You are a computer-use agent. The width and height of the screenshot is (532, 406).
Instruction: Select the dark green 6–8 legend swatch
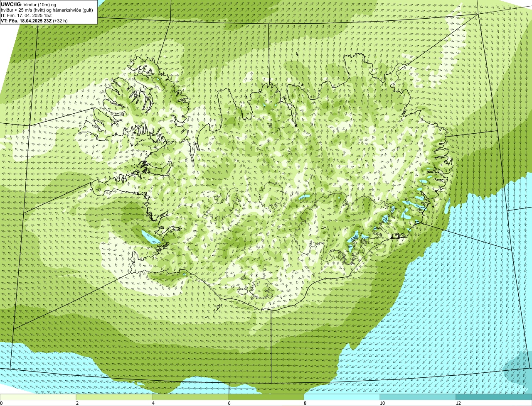pos(266,397)
